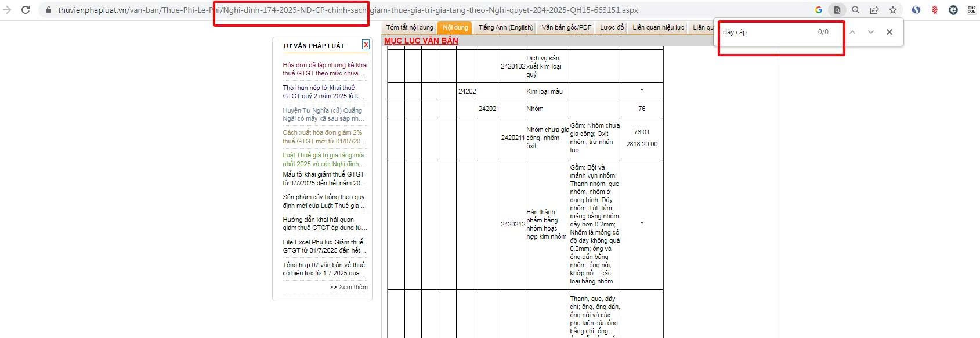Switch to Tóm tắt nội dung tab
Viewport: 980px width, 338px height.
click(x=410, y=27)
